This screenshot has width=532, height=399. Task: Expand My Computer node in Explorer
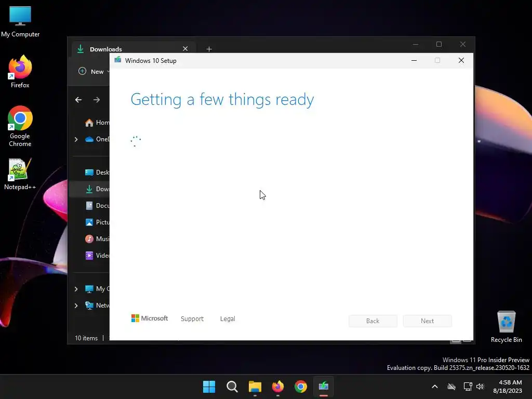tap(76, 289)
